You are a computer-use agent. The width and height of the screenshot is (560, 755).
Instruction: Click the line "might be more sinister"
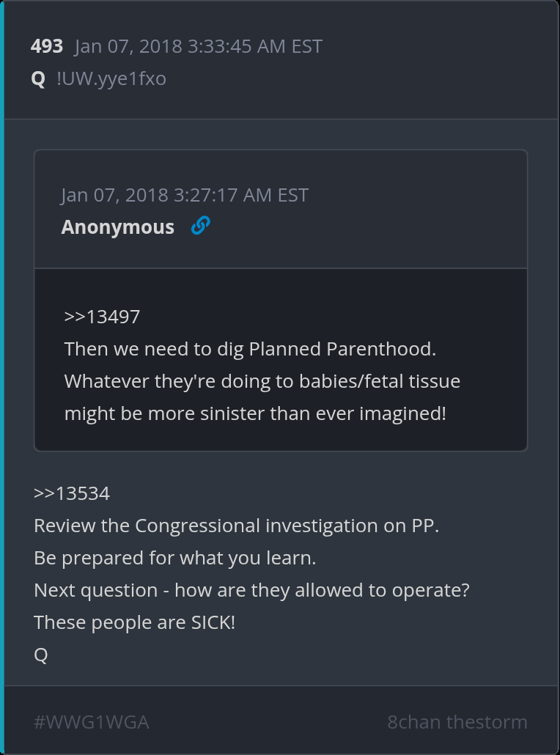coord(255,413)
